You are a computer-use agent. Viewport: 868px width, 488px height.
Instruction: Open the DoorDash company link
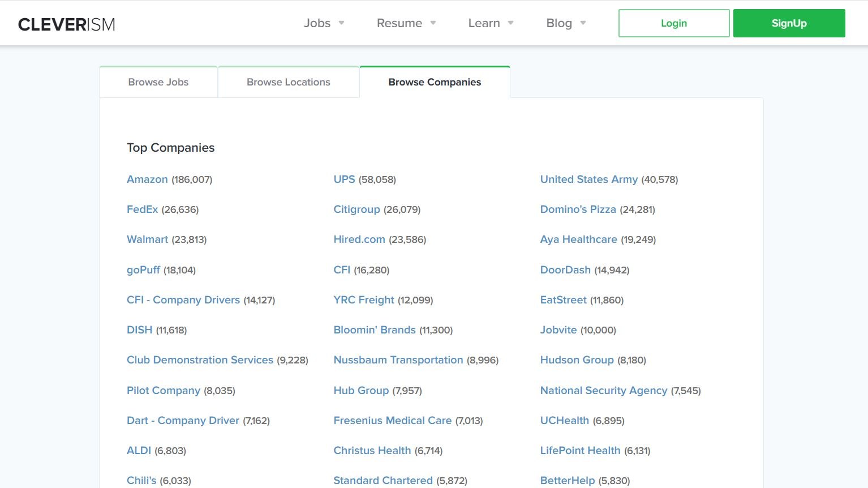pyautogui.click(x=565, y=270)
